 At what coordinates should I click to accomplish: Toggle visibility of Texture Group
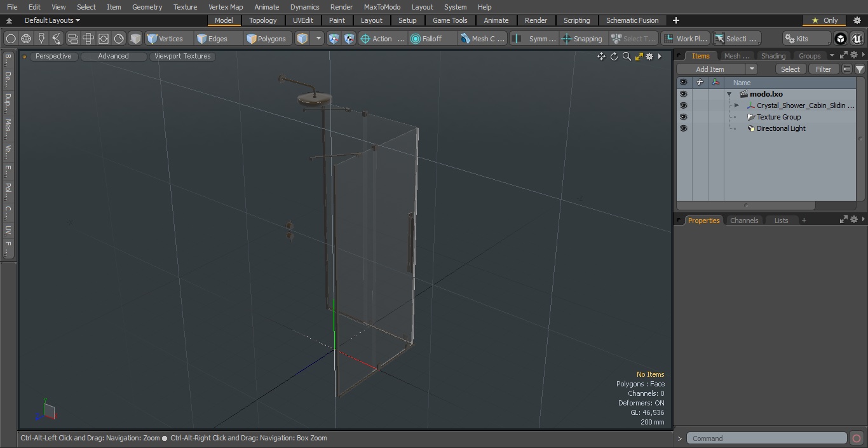coord(683,117)
